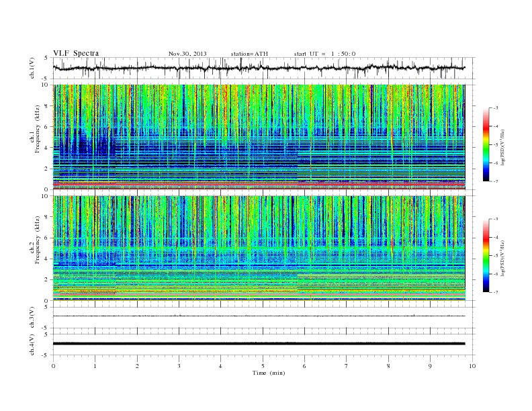Image resolution: width=532 pixels, height=411 pixels.
Task: Click the ch.2 "Frequency (kHz)" axis label
Action: [38, 240]
